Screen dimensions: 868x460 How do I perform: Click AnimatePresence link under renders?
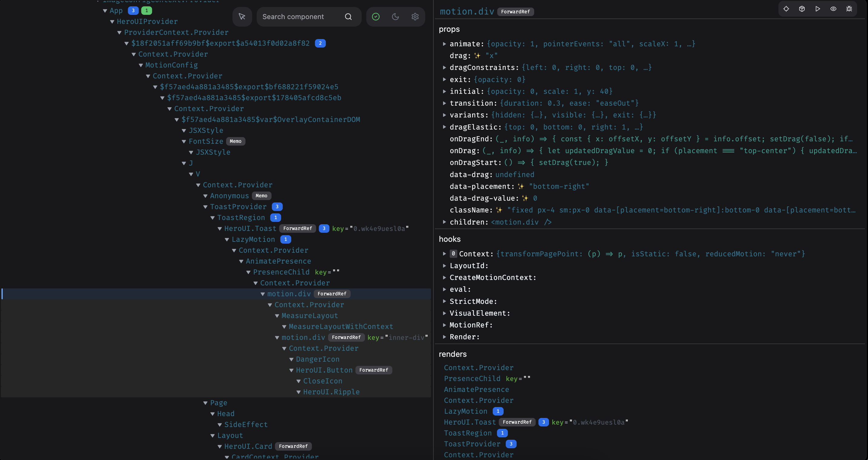[476, 389]
